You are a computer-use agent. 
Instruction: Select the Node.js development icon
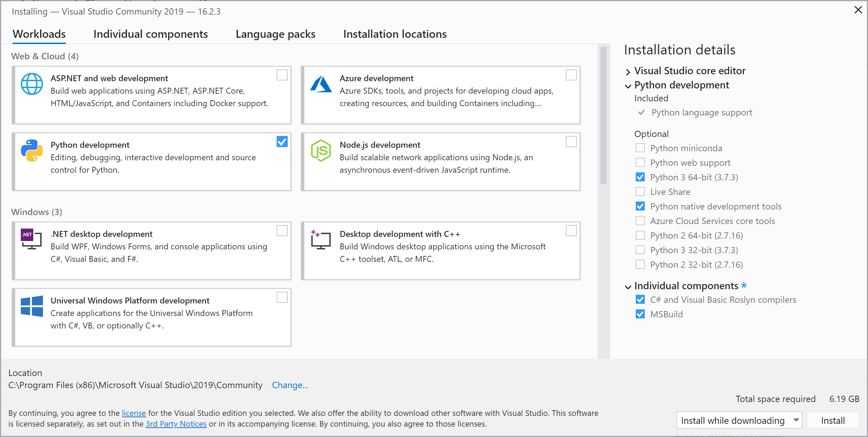pyautogui.click(x=321, y=151)
